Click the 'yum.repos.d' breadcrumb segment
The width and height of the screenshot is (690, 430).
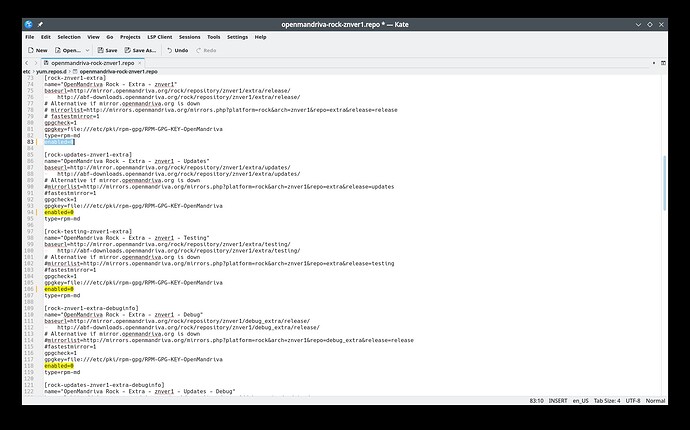[x=51, y=71]
